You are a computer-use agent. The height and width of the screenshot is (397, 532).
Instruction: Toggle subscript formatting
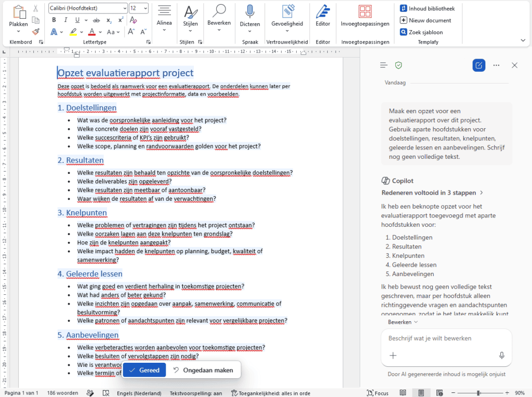coord(109,20)
